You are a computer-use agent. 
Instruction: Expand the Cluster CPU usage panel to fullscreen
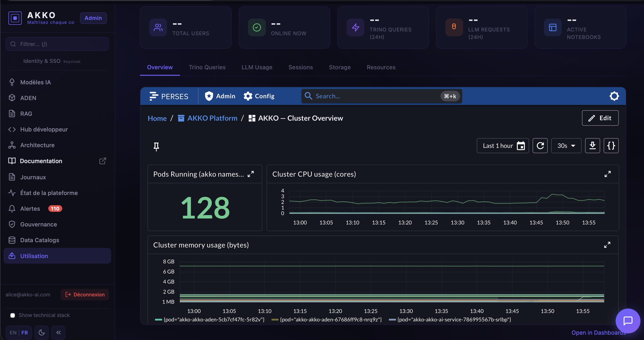pyautogui.click(x=607, y=174)
